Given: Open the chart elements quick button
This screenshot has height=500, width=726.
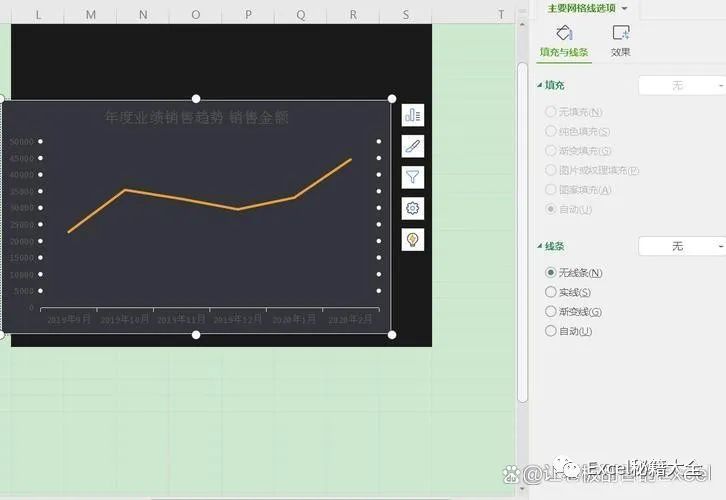Looking at the screenshot, I should 413,115.
